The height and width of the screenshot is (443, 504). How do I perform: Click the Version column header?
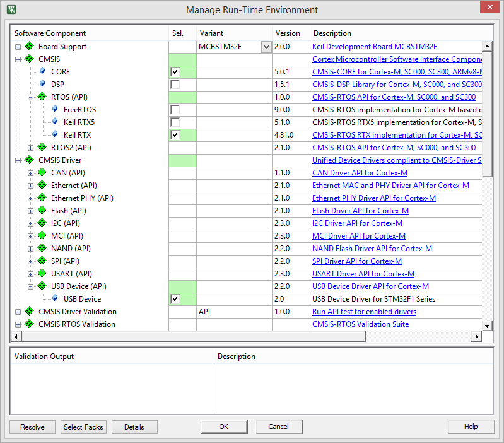click(291, 33)
